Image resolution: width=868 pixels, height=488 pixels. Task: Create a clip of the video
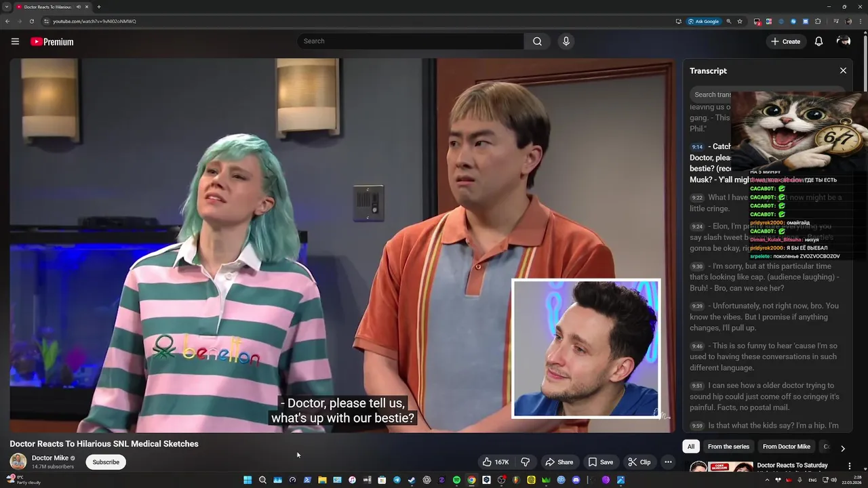pos(639,462)
